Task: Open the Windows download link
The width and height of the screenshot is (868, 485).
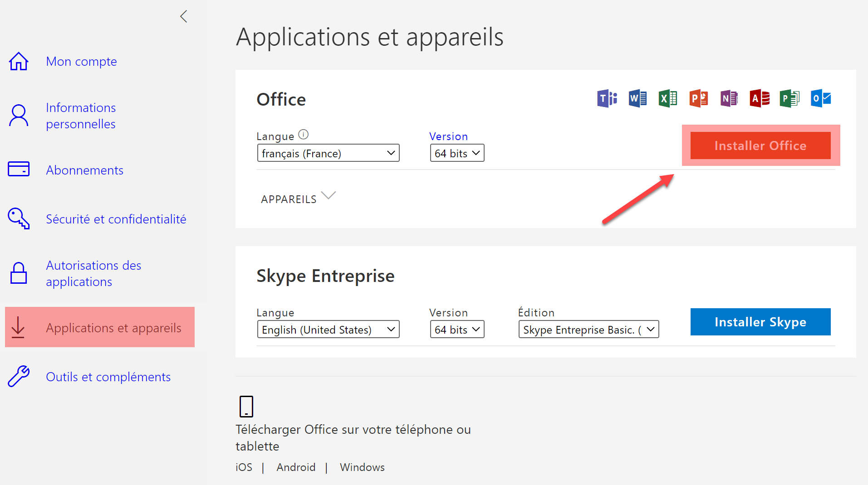Action: click(362, 467)
